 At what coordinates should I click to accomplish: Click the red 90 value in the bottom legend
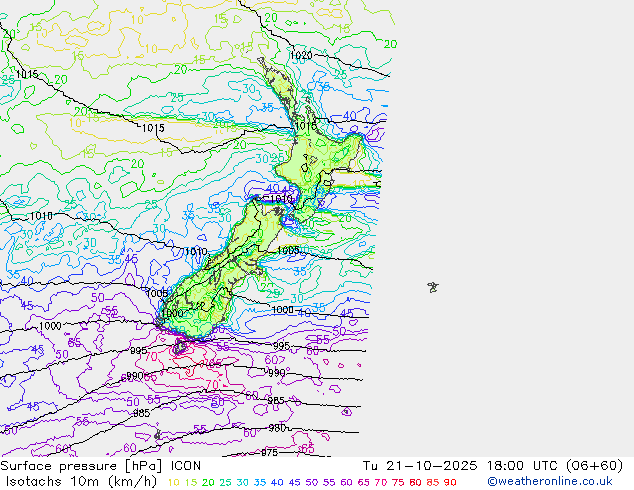(450, 482)
